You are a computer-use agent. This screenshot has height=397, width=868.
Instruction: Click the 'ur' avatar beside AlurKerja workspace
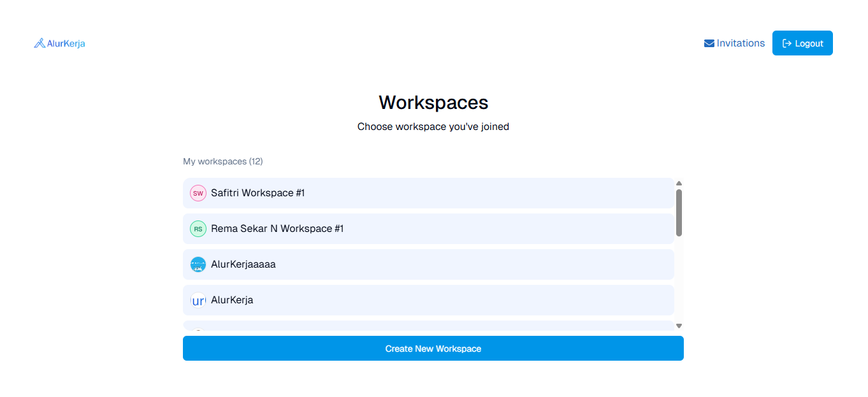(x=198, y=300)
